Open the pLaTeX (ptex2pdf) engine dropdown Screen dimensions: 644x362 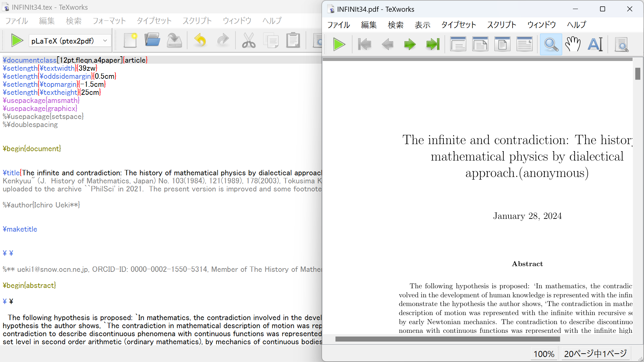coord(70,41)
